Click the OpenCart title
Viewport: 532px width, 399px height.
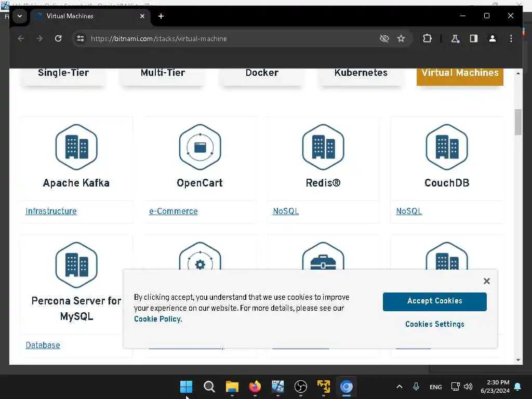(x=200, y=183)
